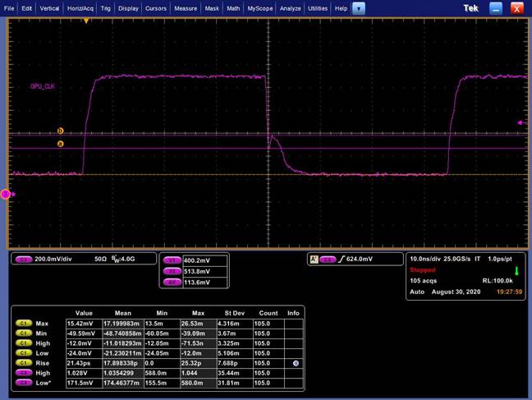
Task: Select cursor b marker on the graticule
Action: 61,131
